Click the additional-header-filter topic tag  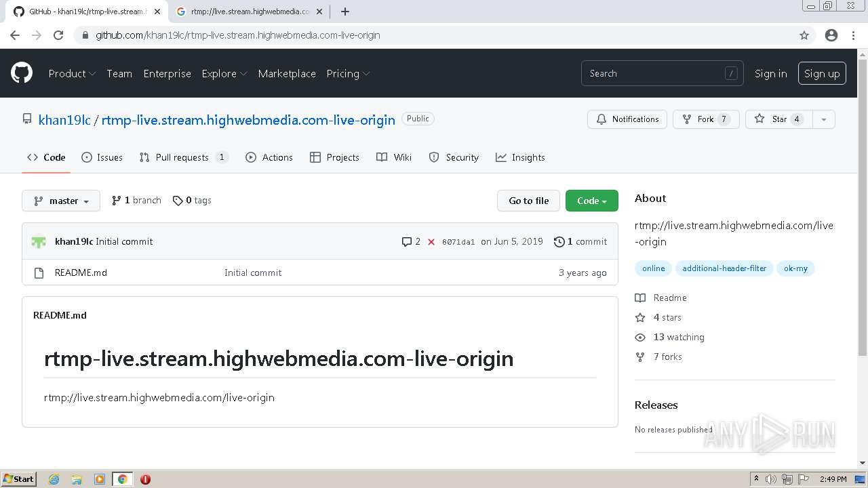coord(724,268)
